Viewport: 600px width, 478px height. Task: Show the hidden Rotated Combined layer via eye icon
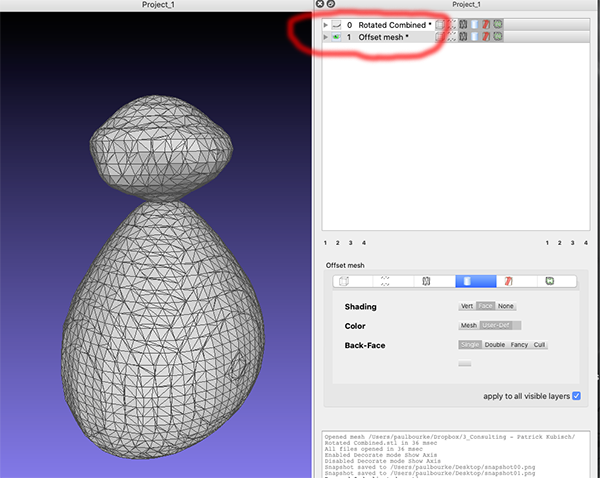(336, 25)
